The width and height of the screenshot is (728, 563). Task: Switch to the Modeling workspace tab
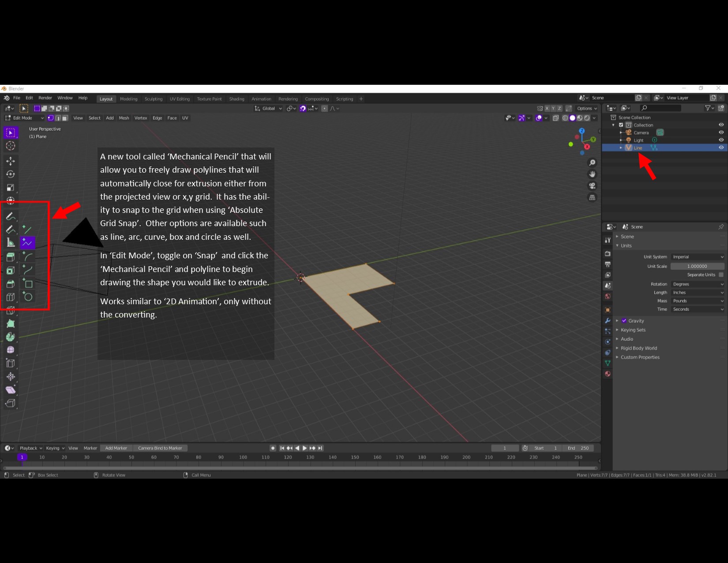(x=128, y=99)
